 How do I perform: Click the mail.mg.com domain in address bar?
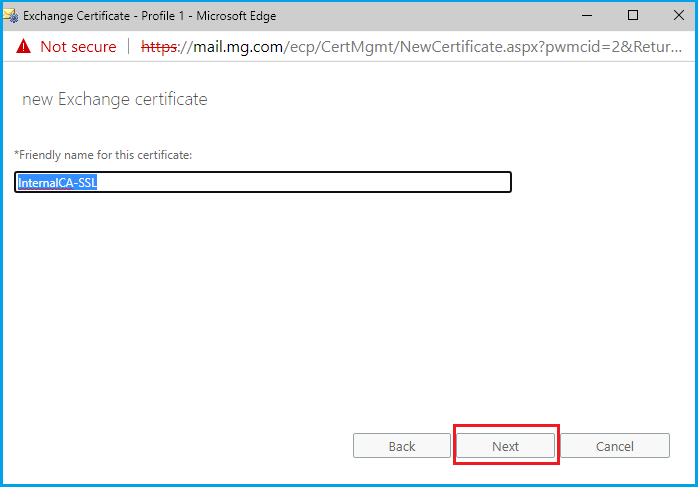[x=236, y=47]
